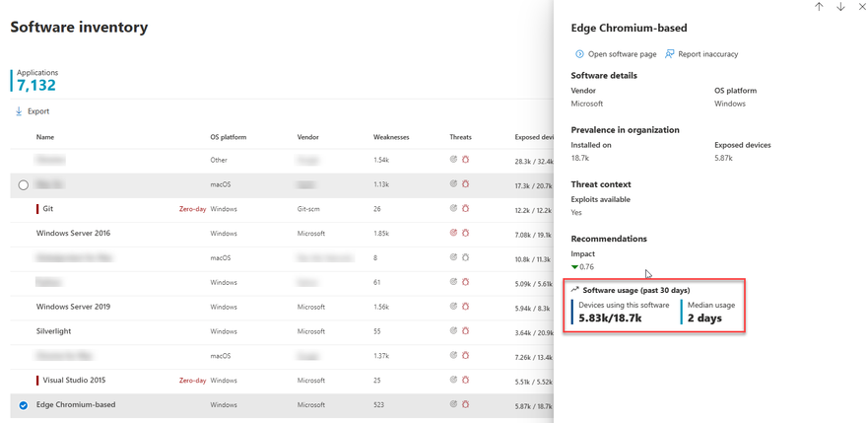
Task: Click Zero-day tag in Git row
Action: tap(193, 209)
